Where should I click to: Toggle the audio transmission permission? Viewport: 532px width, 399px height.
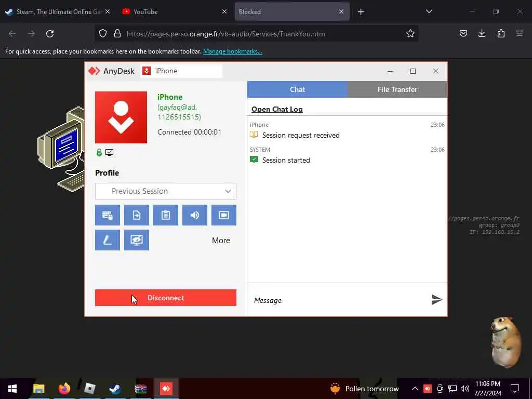point(195,215)
